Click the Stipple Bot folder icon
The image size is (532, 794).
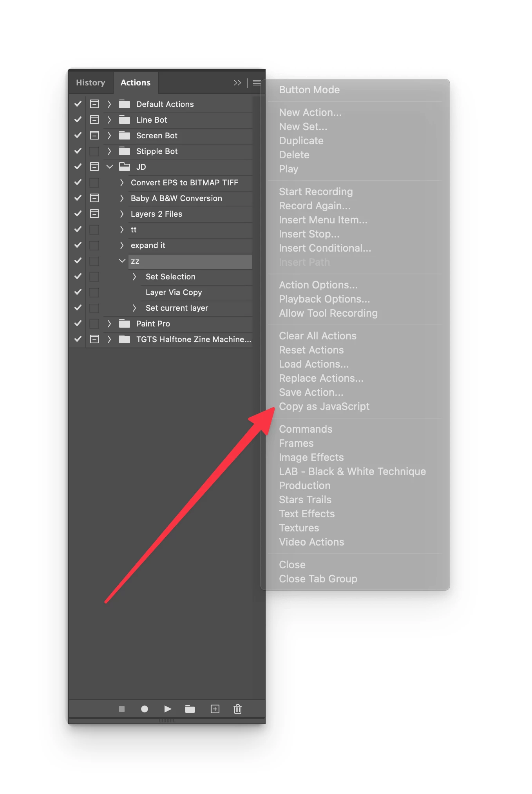[x=125, y=151]
